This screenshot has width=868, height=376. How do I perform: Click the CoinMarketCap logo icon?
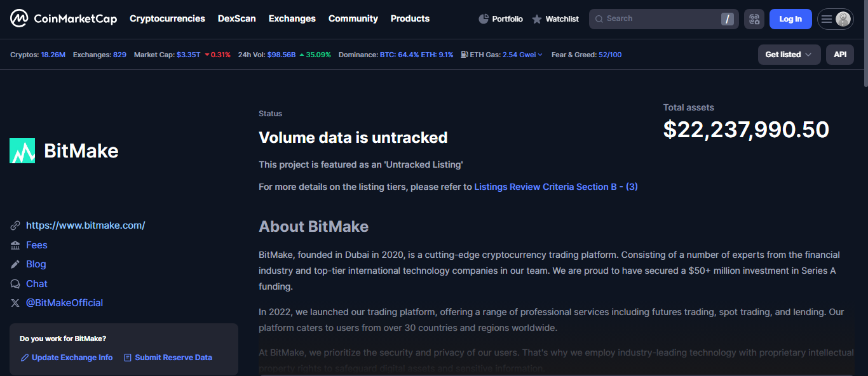click(x=19, y=18)
